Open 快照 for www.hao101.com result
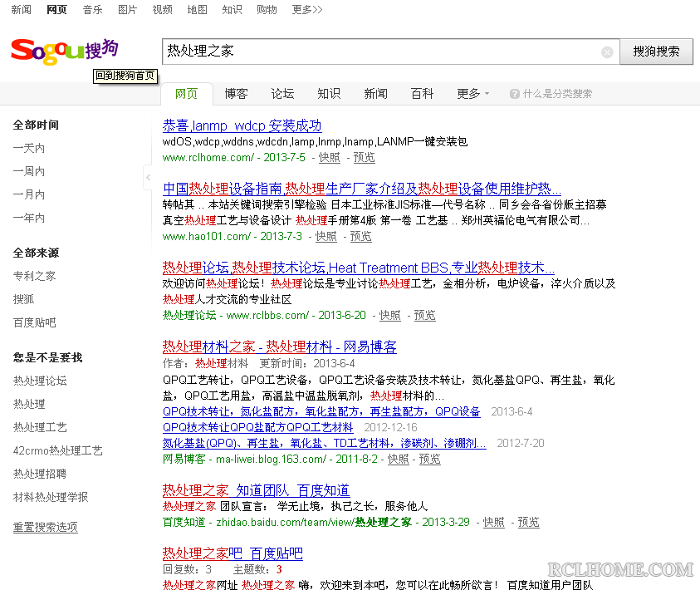700x590 pixels. (326, 236)
